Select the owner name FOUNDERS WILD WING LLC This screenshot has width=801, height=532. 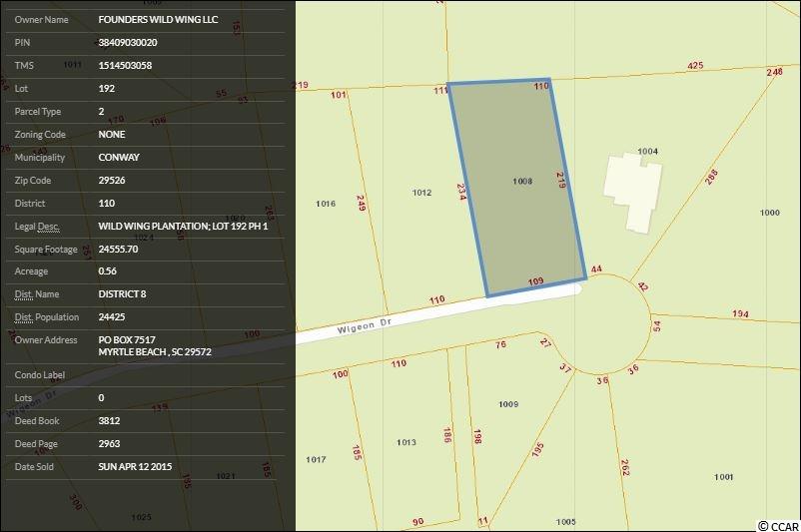158,19
